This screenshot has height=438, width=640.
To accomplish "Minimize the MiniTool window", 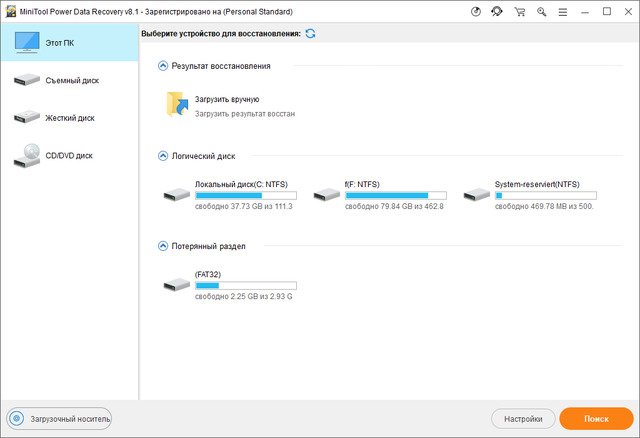I will click(x=585, y=12).
